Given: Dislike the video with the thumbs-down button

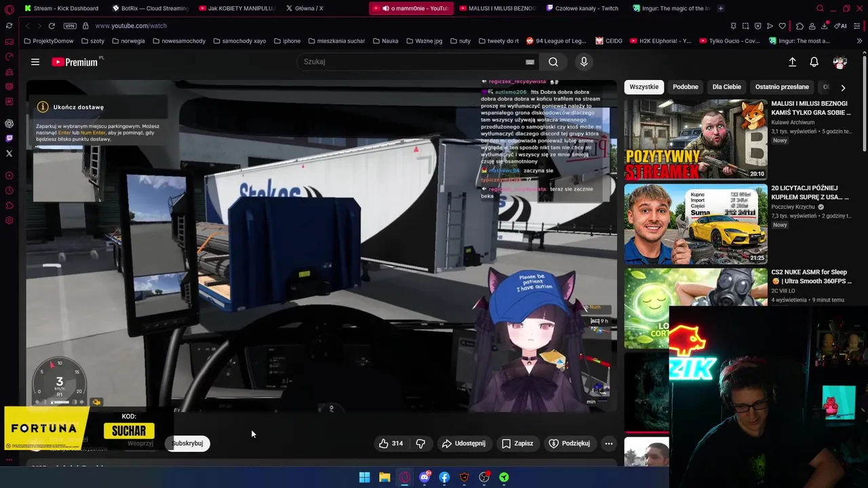Looking at the screenshot, I should pyautogui.click(x=420, y=443).
